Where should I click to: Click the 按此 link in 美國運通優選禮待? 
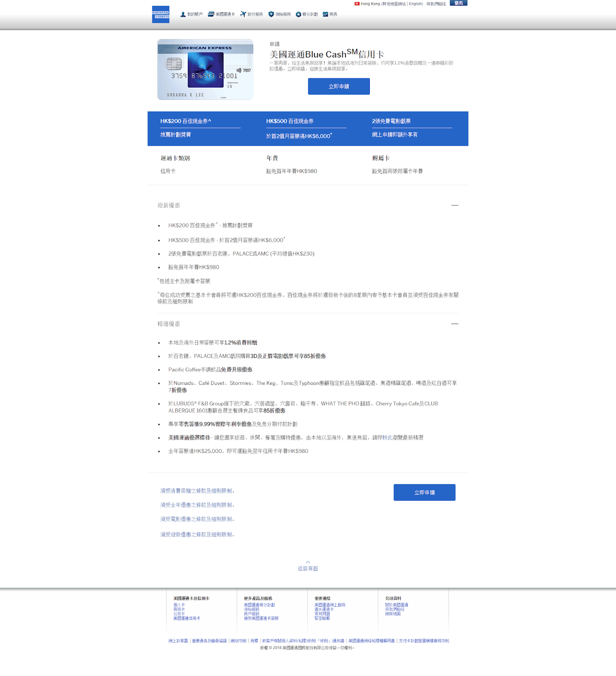pyautogui.click(x=387, y=438)
